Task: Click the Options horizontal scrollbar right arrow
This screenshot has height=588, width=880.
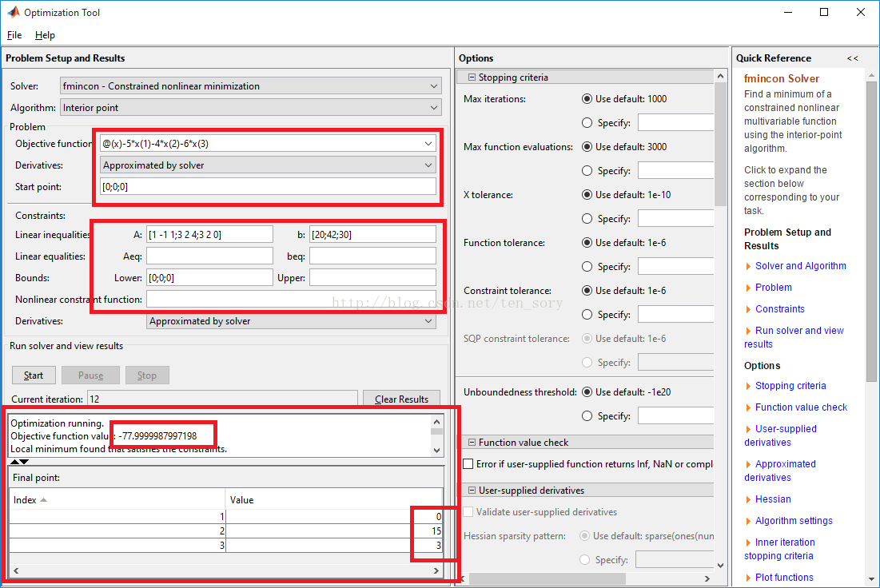Action: [x=707, y=578]
